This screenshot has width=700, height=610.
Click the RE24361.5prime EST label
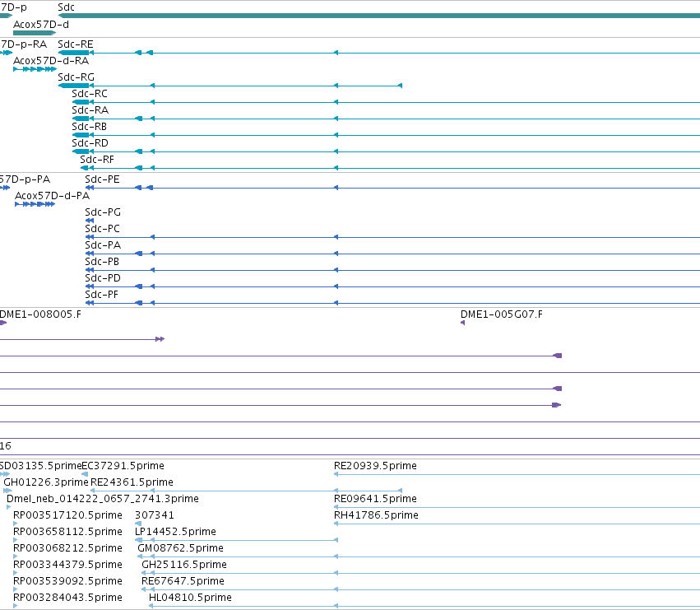[132, 482]
